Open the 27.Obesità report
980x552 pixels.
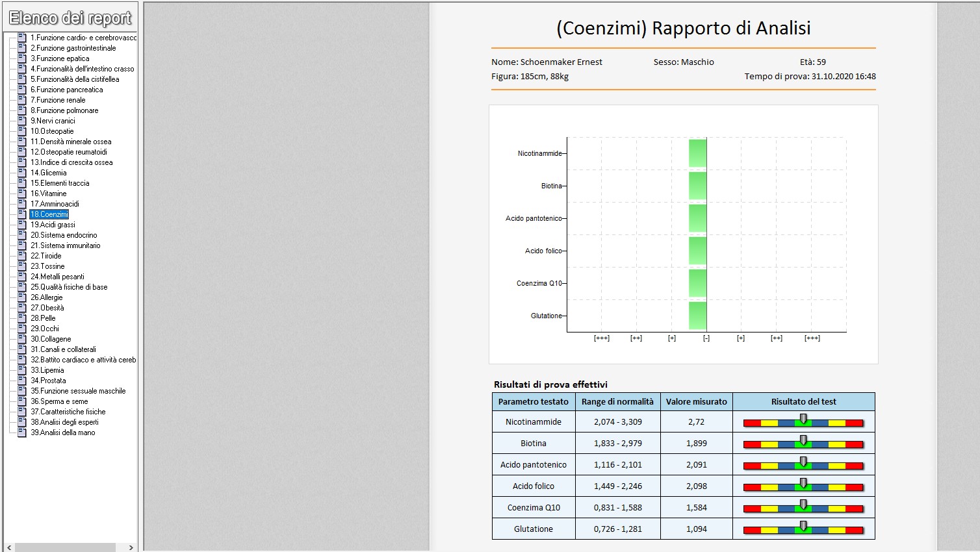click(x=47, y=308)
